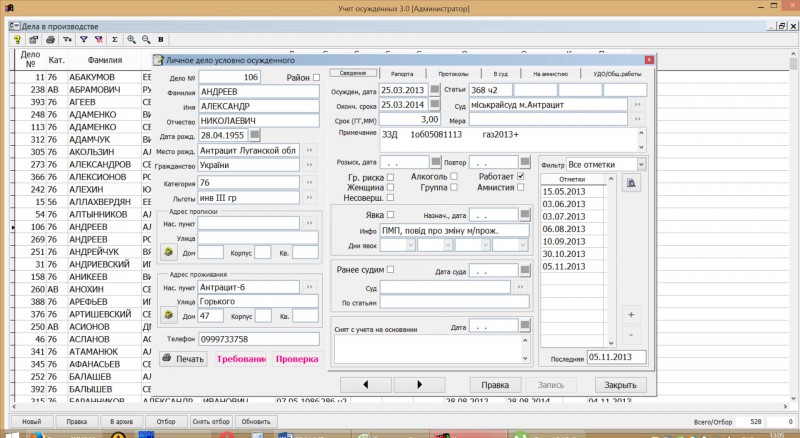Click the lookup button next to Категория
This screenshot has width=800, height=438.
click(x=309, y=183)
